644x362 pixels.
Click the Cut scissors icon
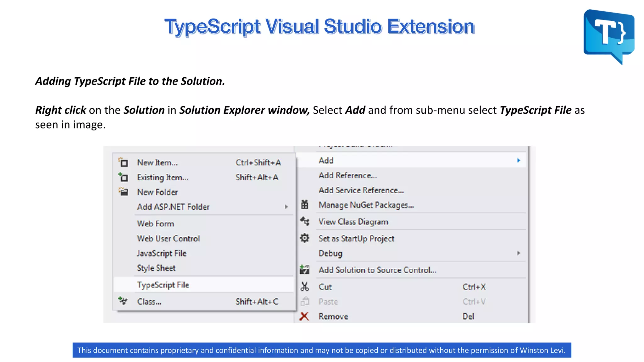click(x=304, y=286)
